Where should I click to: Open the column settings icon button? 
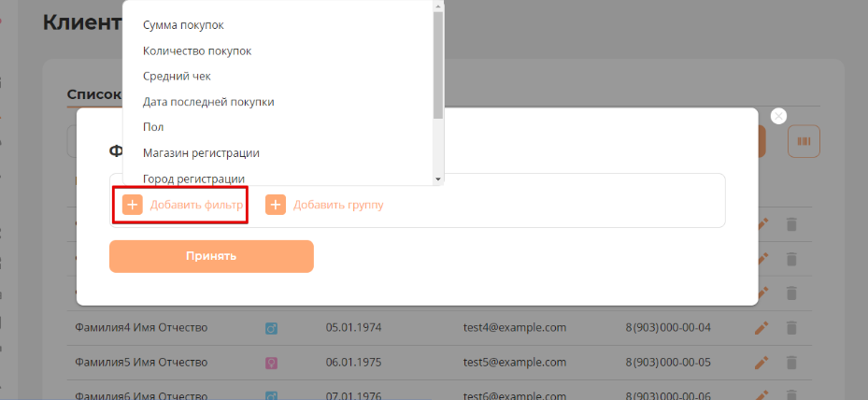coord(804,141)
